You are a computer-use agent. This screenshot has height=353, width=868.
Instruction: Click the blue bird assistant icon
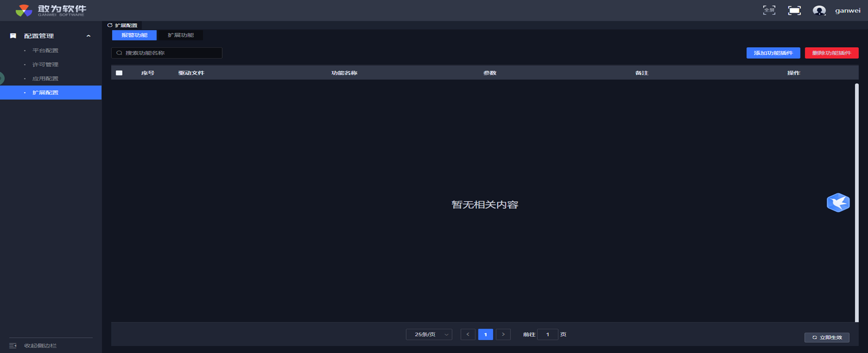coord(838,203)
